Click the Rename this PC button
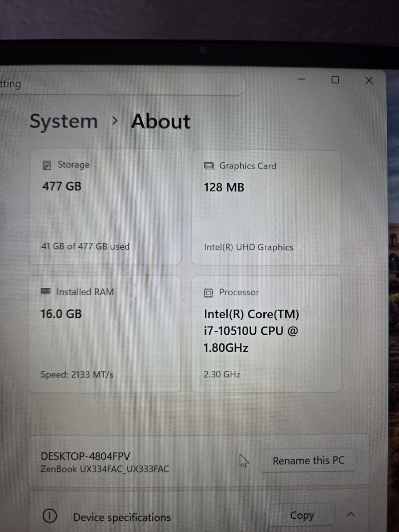Viewport: 399px width, 532px height. click(308, 461)
